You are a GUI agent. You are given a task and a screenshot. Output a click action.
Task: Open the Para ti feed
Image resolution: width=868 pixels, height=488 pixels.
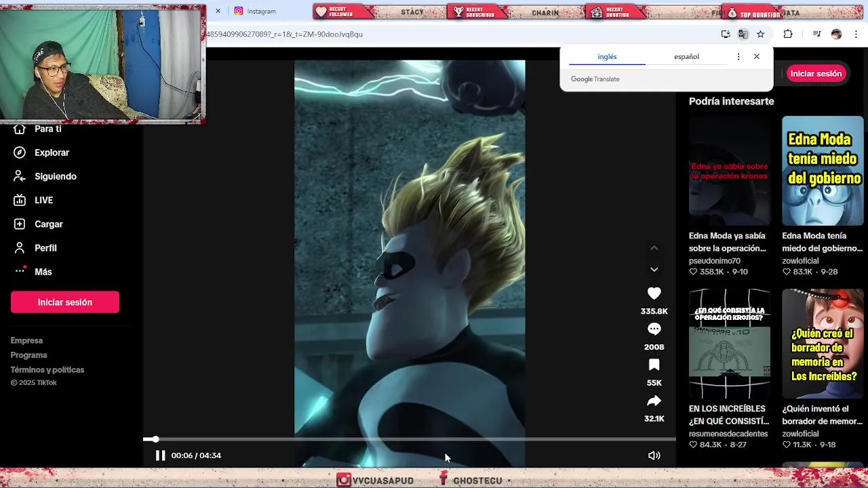click(47, 129)
